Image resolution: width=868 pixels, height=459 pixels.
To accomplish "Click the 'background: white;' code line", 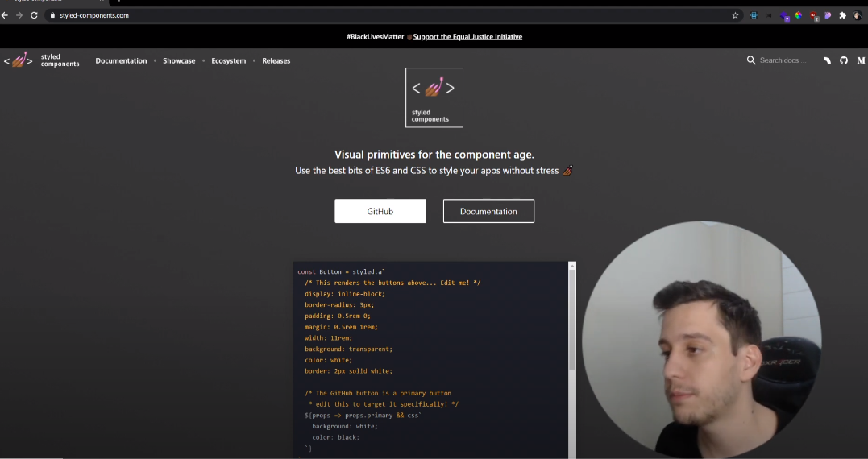I will tap(345, 426).
